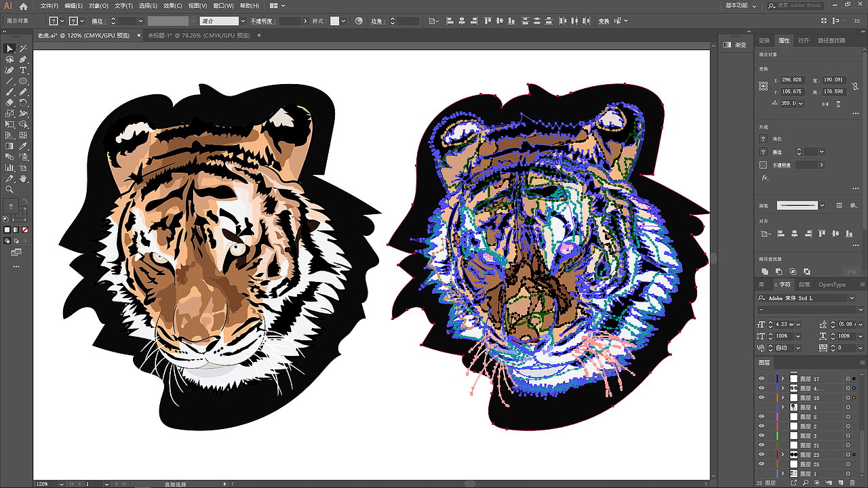The width and height of the screenshot is (868, 488).
Task: Open the 基本功能 workspace dropdown
Action: tap(741, 5)
